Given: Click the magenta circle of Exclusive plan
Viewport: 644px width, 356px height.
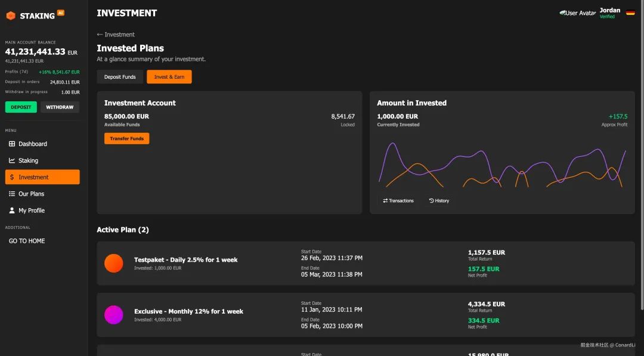Looking at the screenshot, I should pyautogui.click(x=114, y=315).
